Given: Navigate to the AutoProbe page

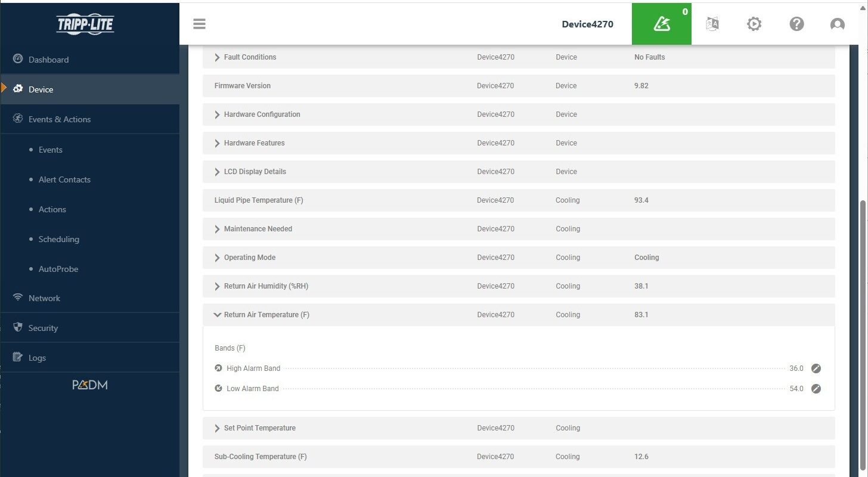Looking at the screenshot, I should click(58, 269).
